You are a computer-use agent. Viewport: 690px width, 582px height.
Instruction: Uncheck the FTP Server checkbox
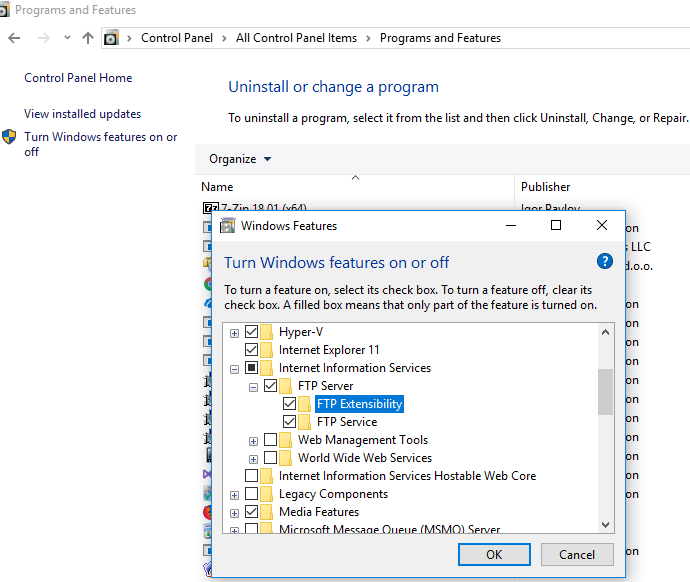pos(270,385)
